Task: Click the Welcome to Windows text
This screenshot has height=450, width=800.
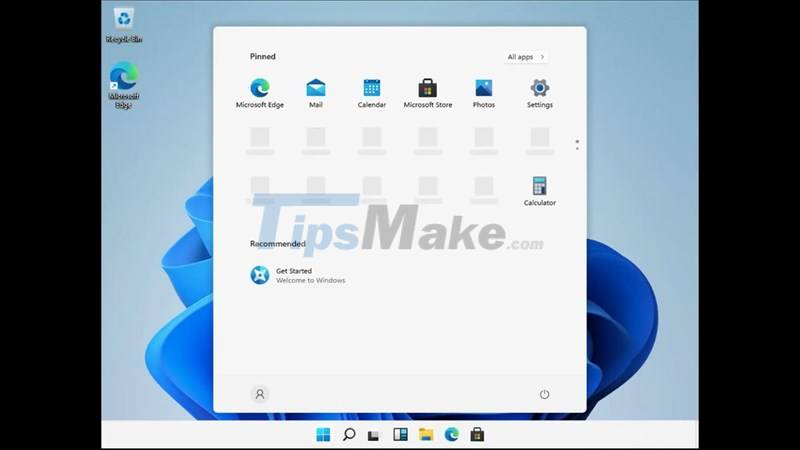Action: coord(311,281)
